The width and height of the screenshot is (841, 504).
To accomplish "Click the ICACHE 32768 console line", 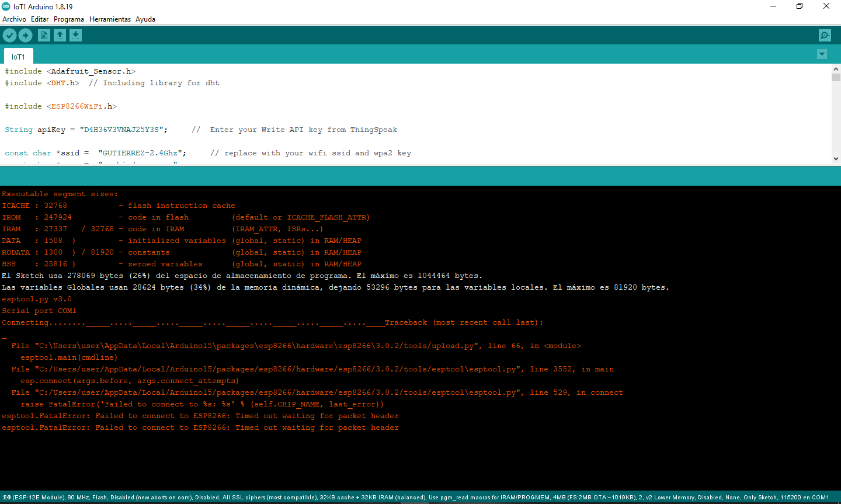I will [119, 206].
